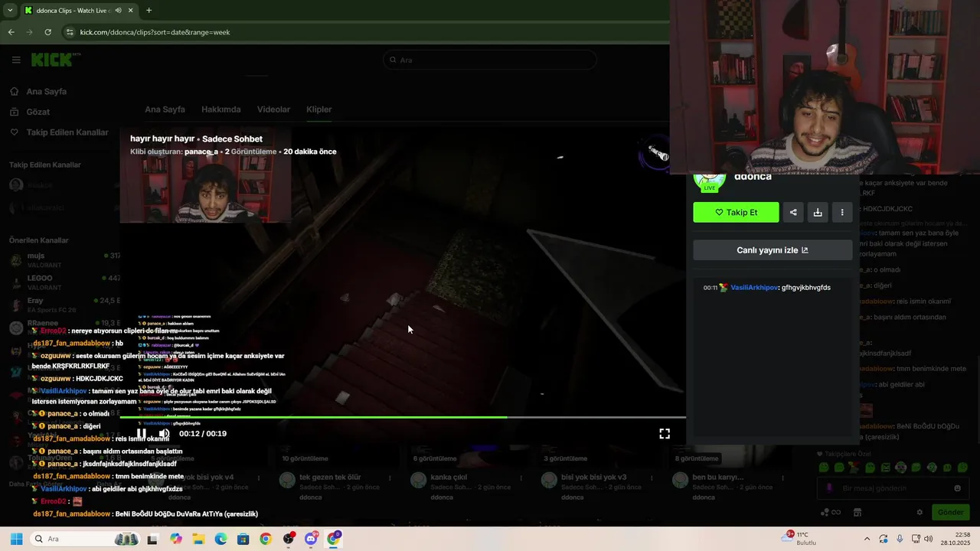Open options for 'tek gezen tek ölür' clip
This screenshot has height=551, width=980.
390,478
